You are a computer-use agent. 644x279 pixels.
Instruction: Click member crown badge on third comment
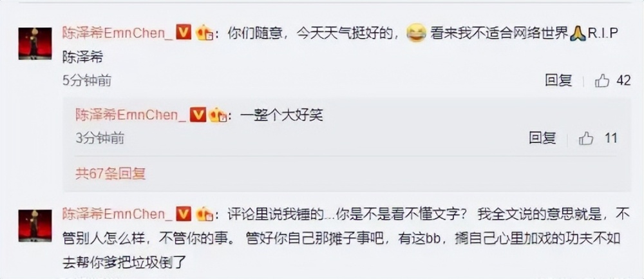tap(204, 214)
